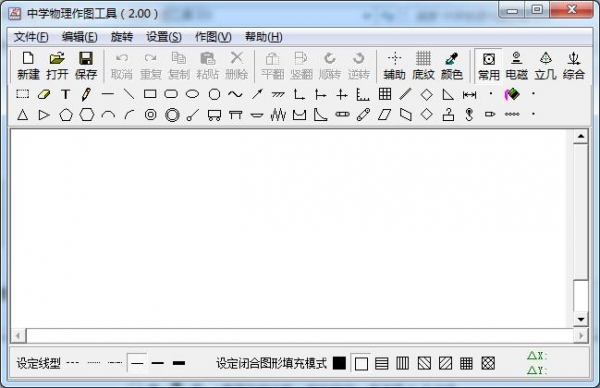The width and height of the screenshot is (600, 388).
Task: Select the inclined curved ramp tool
Action: [320, 114]
